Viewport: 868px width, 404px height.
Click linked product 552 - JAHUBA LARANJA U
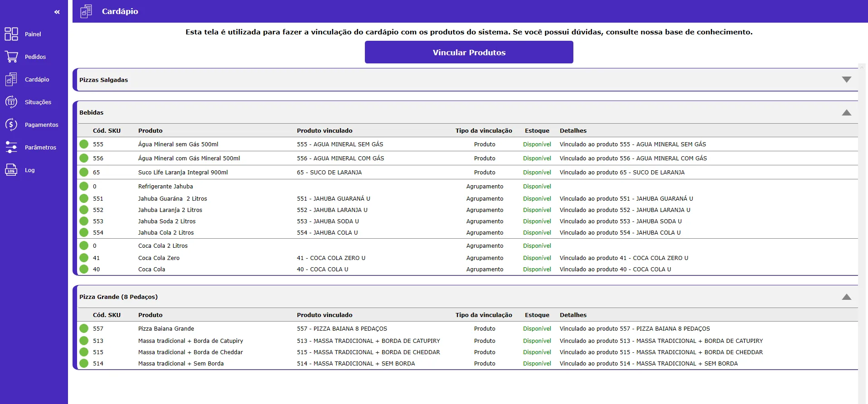tap(332, 210)
